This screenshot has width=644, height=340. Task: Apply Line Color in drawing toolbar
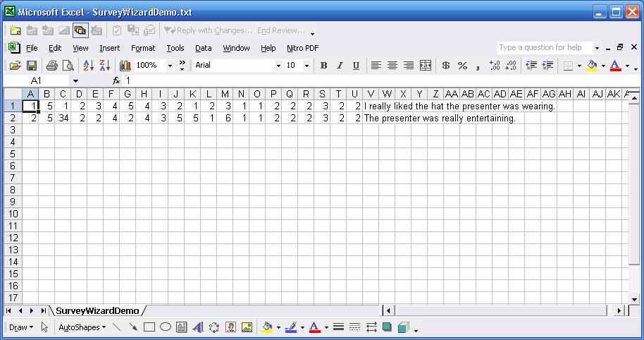(291, 327)
